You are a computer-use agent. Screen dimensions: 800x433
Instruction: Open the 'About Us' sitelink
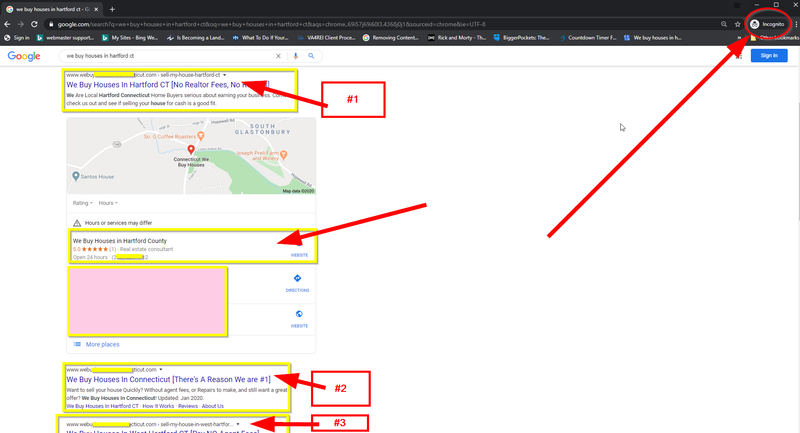pyautogui.click(x=213, y=406)
